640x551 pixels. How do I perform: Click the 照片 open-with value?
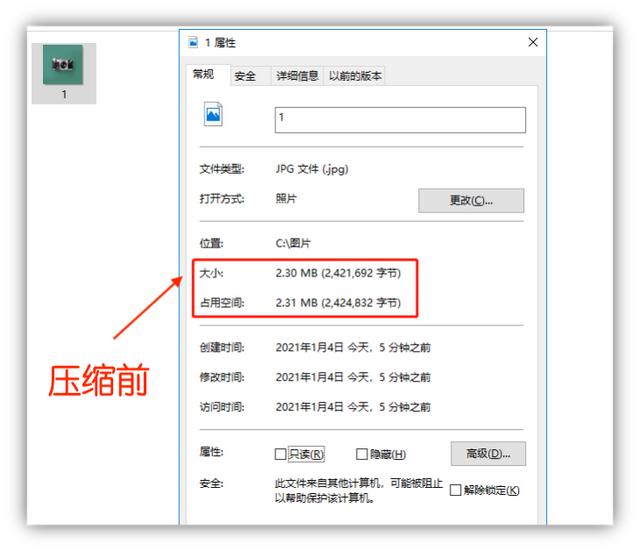287,199
